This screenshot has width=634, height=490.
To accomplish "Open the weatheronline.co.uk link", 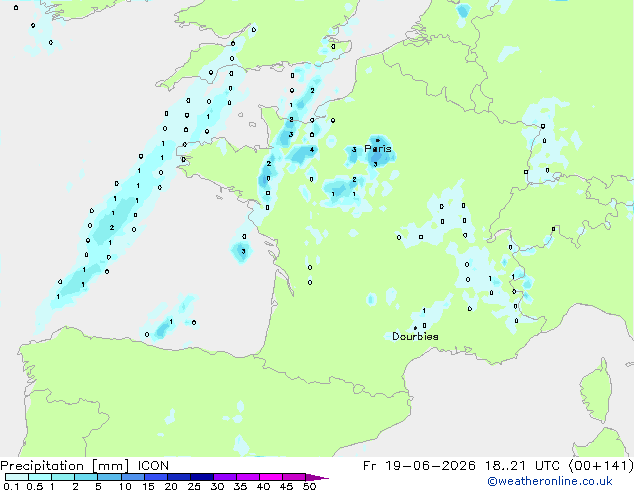I will (550, 481).
